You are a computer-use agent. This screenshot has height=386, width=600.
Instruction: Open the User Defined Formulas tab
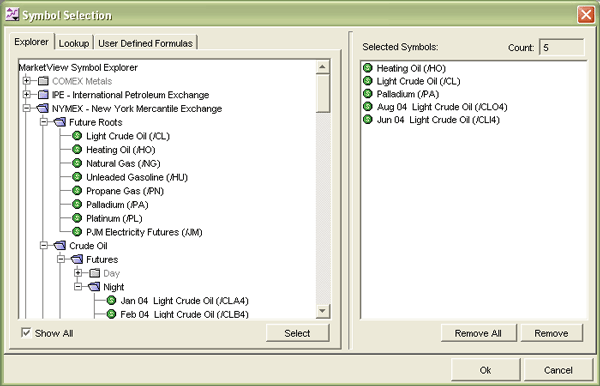coord(145,43)
